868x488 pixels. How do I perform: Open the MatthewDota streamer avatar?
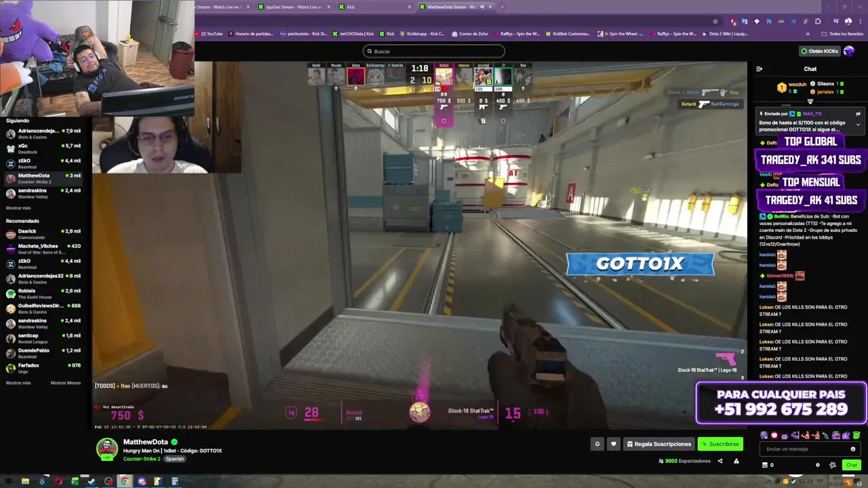pyautogui.click(x=106, y=449)
